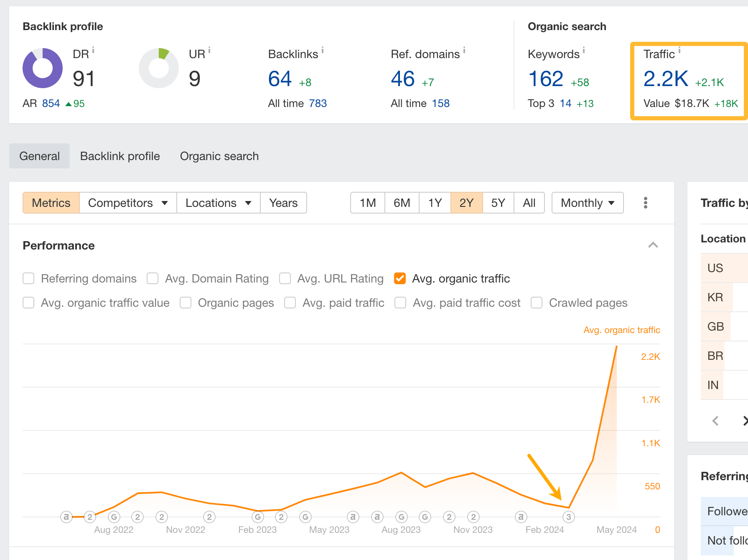Enable the Referring domains checkbox
This screenshot has width=748, height=560.
(x=28, y=278)
